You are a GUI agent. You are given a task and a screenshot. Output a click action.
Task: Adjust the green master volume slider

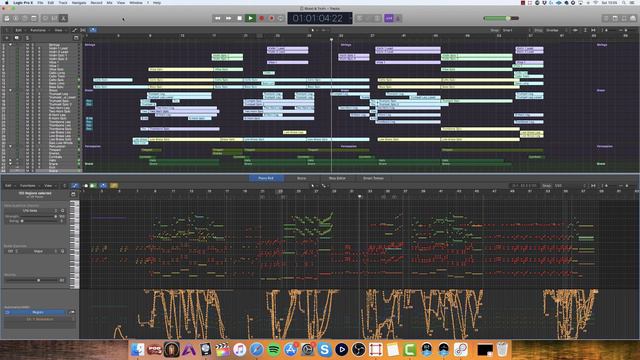(x=501, y=18)
